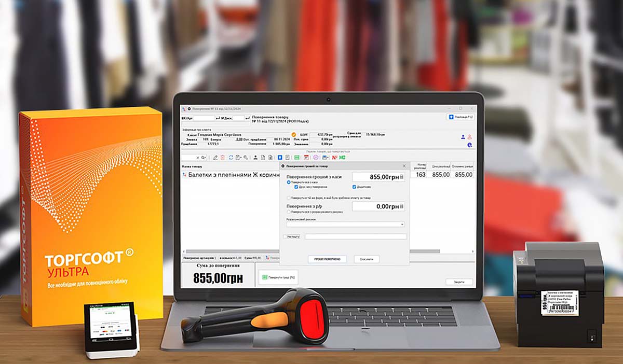
Task: Open the 'Розрахунковий рахунок' dropdown
Action: coord(402,225)
